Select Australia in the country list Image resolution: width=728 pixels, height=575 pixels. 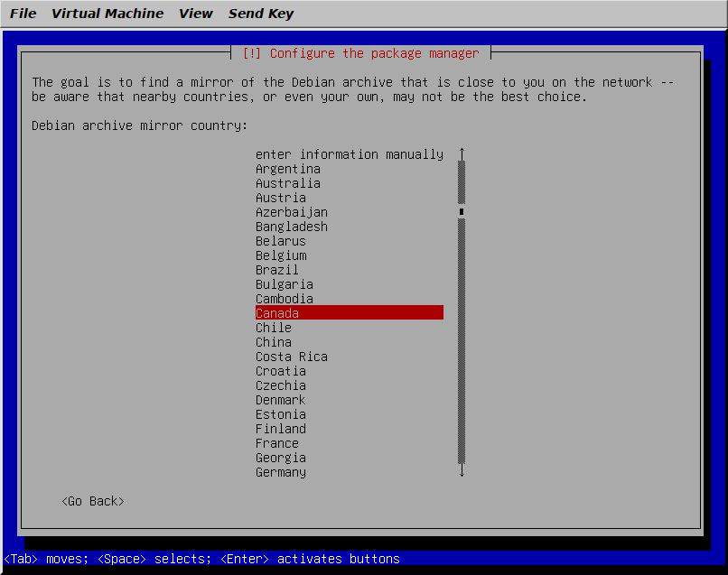(x=288, y=182)
